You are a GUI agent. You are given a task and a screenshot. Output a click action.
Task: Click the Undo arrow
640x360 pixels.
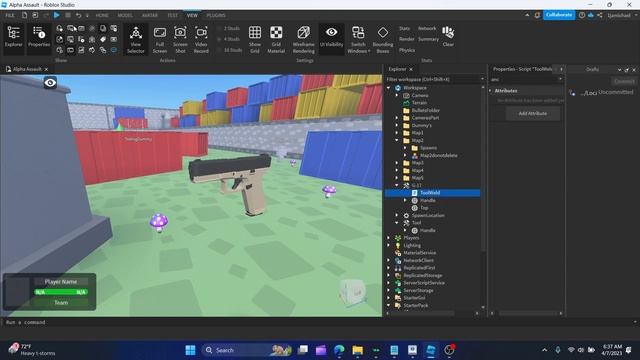pos(78,15)
